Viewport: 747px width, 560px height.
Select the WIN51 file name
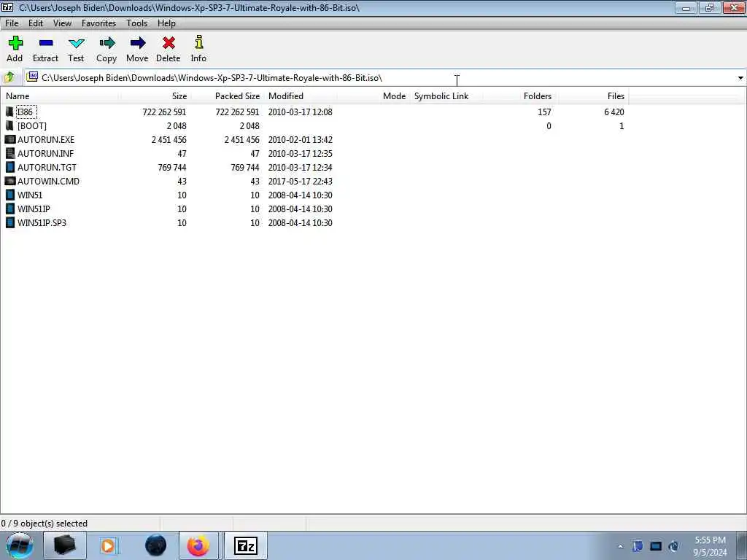tap(29, 195)
